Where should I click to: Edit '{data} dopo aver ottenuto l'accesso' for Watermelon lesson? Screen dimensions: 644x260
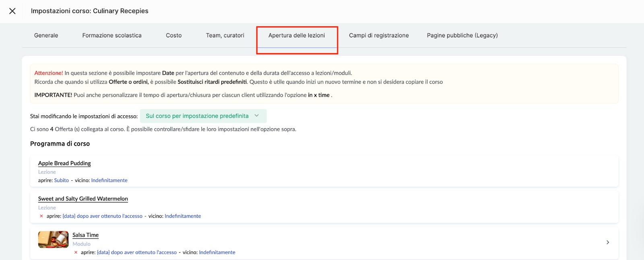pyautogui.click(x=103, y=216)
